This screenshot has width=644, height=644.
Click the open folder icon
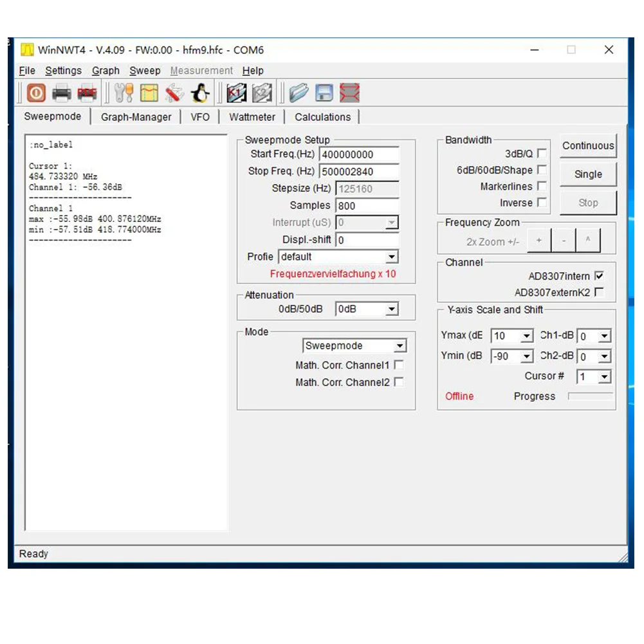click(x=299, y=93)
